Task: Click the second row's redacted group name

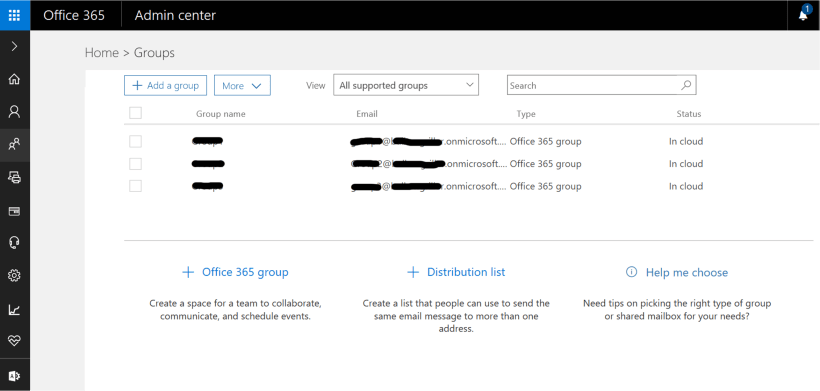Action: (x=208, y=164)
